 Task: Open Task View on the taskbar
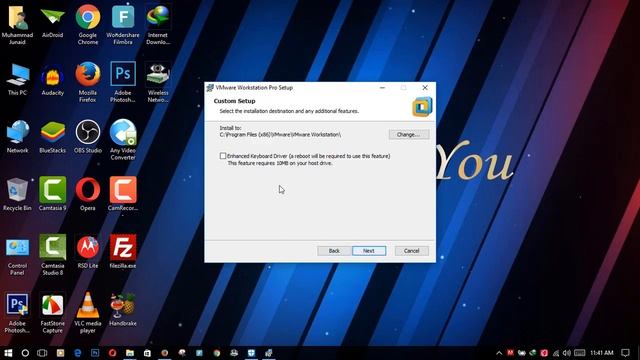(x=42, y=353)
